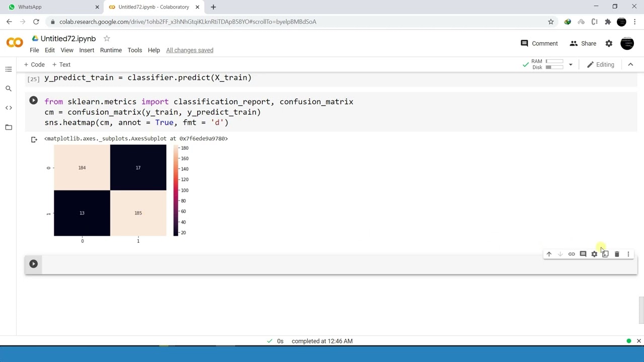644x362 pixels.
Task: Run the empty bottom cell
Action: [33, 264]
